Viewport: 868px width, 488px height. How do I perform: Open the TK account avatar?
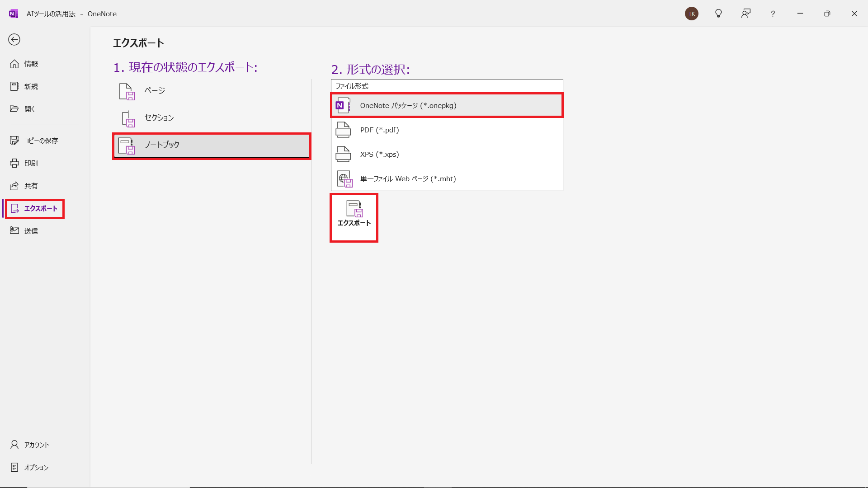tap(691, 14)
